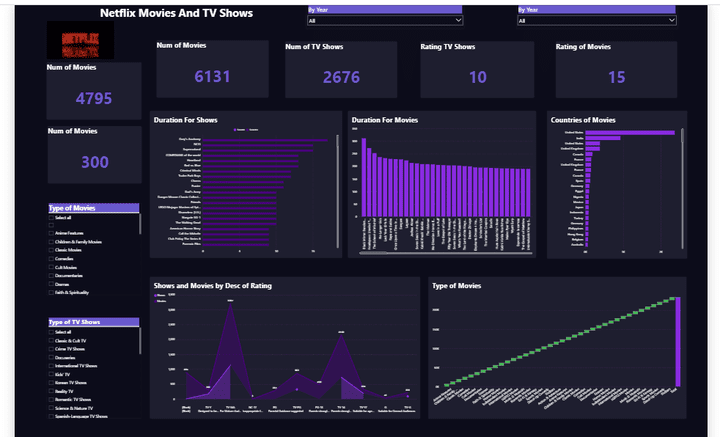720x437 pixels.
Task: Click the India bar in Countries of Movies
Action: coord(603,138)
